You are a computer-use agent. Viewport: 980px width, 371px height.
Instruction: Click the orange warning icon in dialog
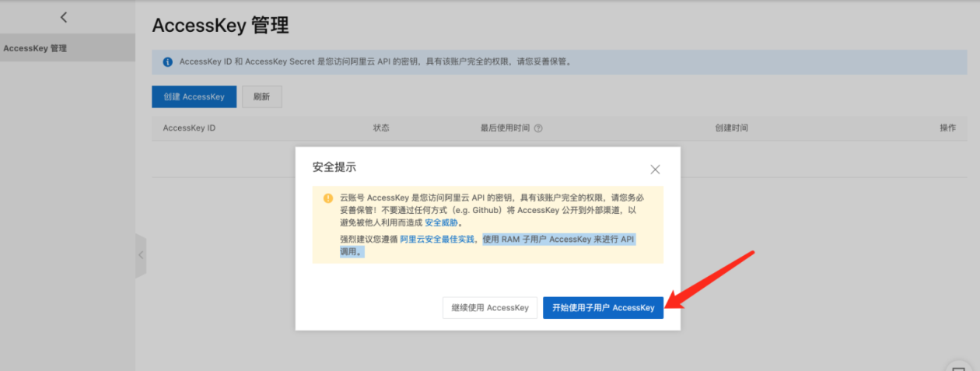[x=328, y=198]
